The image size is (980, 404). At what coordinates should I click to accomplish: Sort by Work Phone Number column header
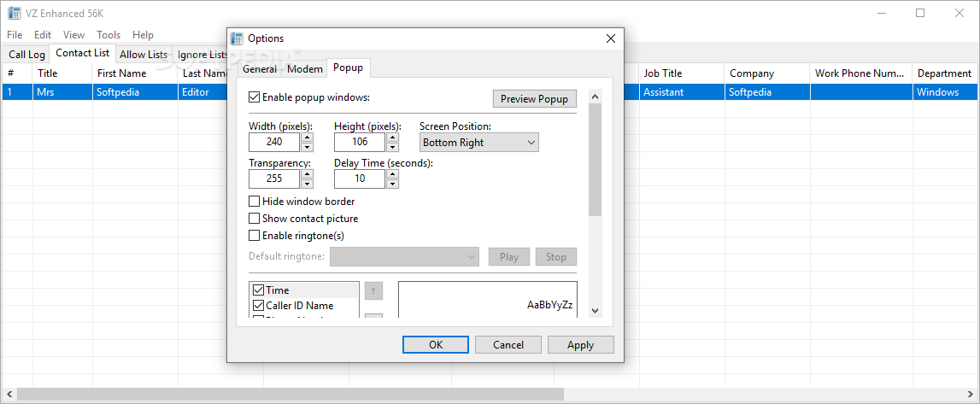tap(861, 73)
